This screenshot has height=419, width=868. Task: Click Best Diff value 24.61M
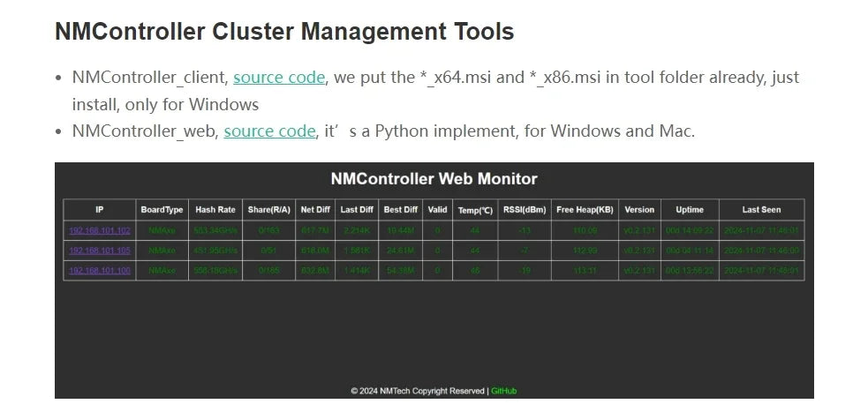click(x=401, y=251)
